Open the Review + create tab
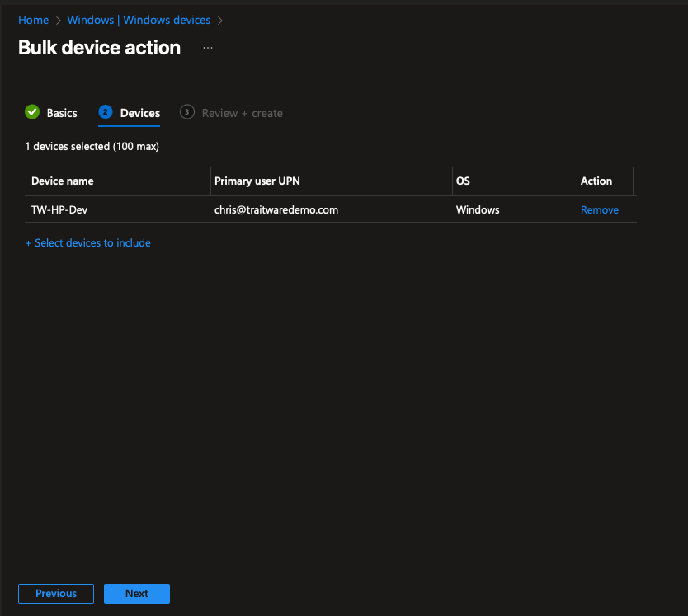 point(242,113)
